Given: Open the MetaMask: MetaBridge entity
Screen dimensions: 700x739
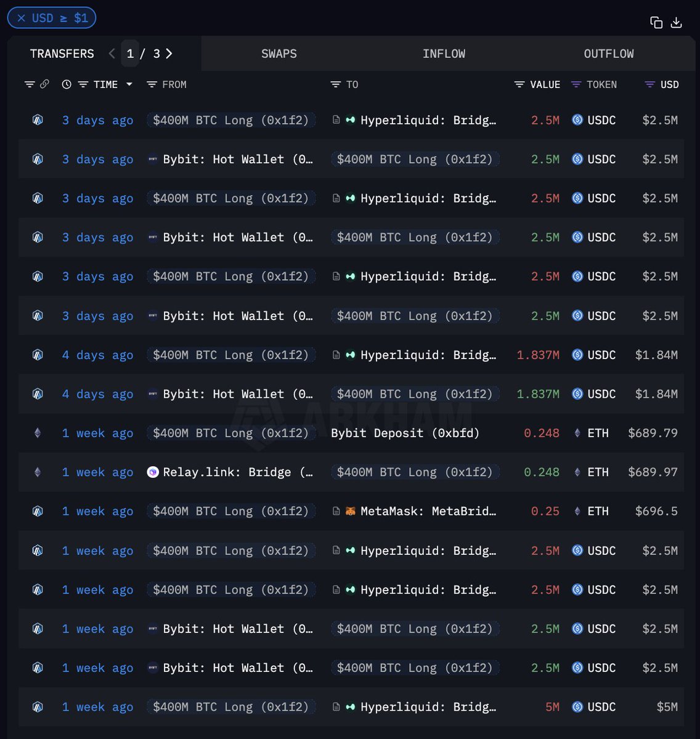Looking at the screenshot, I should [428, 511].
